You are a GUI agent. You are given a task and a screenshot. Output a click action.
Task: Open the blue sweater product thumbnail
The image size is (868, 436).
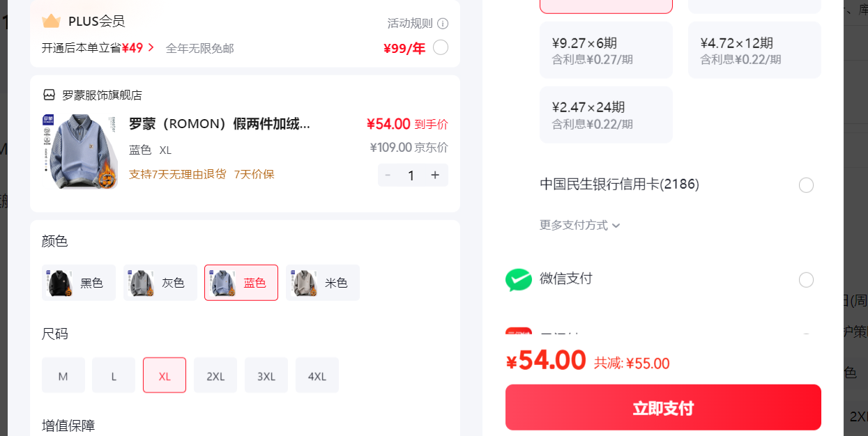(79, 151)
